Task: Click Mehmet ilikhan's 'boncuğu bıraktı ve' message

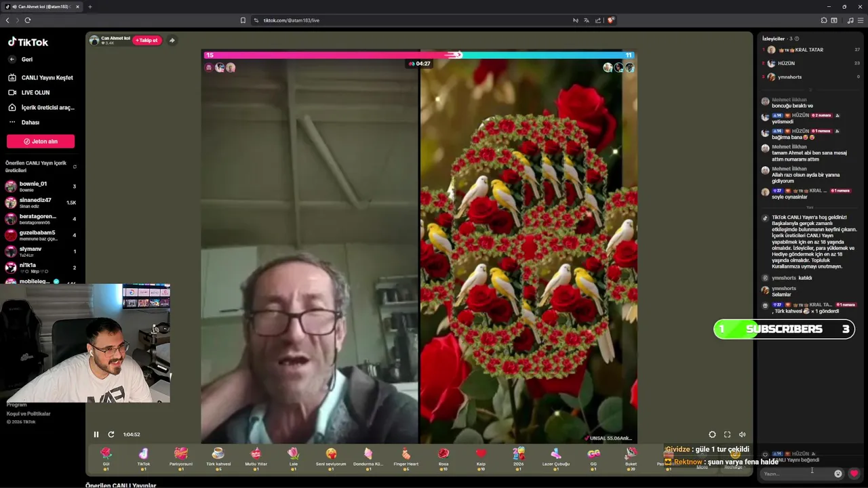Action: point(792,106)
